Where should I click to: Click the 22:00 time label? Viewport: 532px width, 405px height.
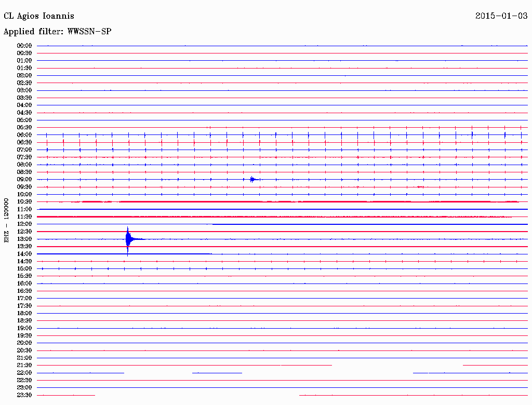tap(24, 373)
